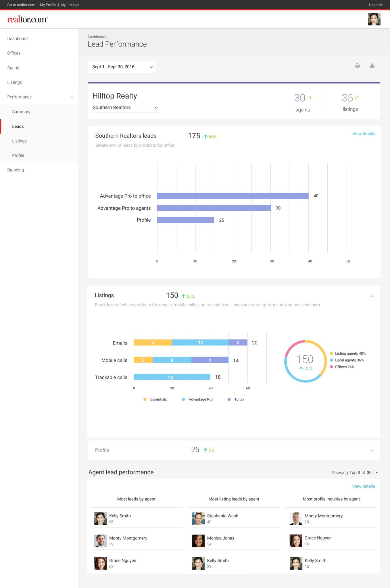The height and width of the screenshot is (588, 390).
Task: Click Monty Montgomery's photo under Most profile inquiries
Action: (x=296, y=519)
